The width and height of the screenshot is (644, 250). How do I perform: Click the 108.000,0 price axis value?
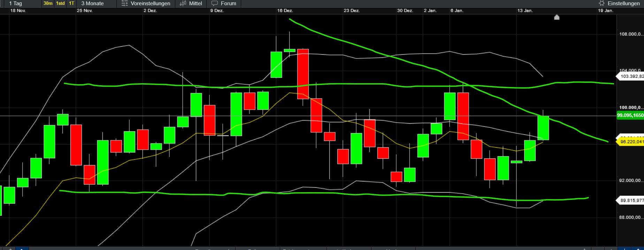631,34
